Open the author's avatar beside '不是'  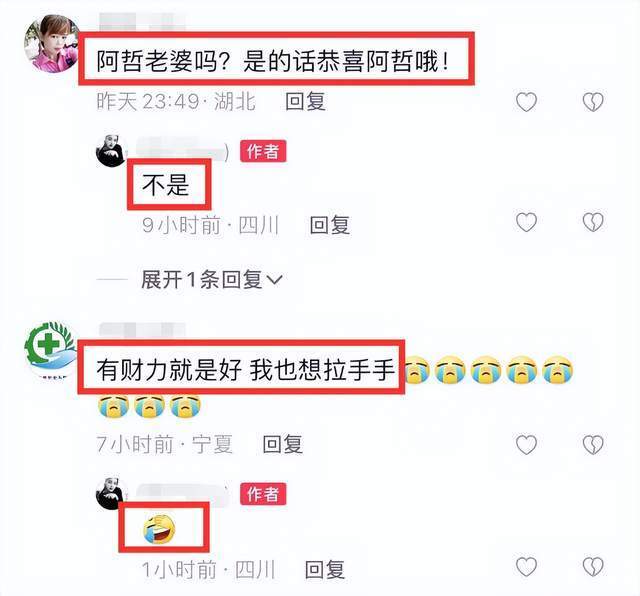111,151
